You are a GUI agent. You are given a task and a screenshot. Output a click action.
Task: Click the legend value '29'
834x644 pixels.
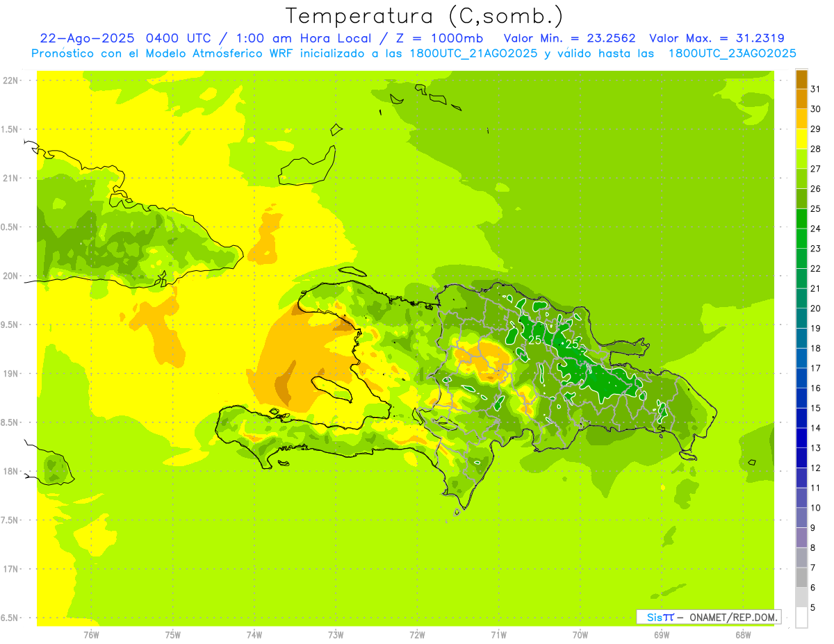(x=816, y=129)
